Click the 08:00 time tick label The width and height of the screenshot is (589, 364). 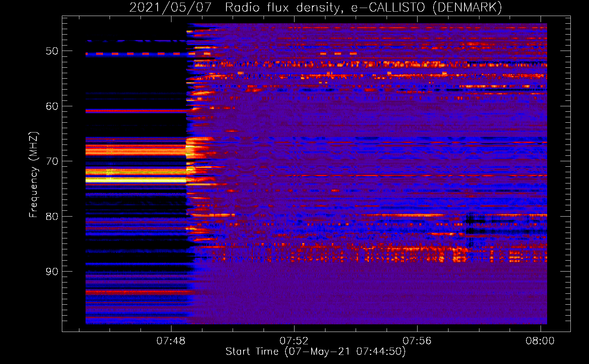[x=540, y=341]
